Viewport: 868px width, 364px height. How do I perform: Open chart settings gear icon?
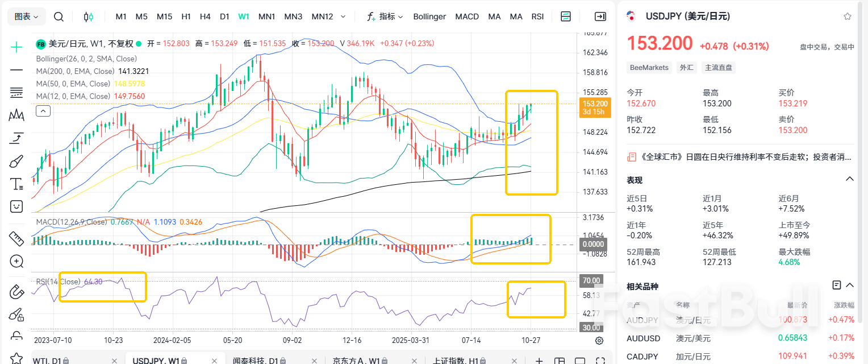[x=599, y=341]
